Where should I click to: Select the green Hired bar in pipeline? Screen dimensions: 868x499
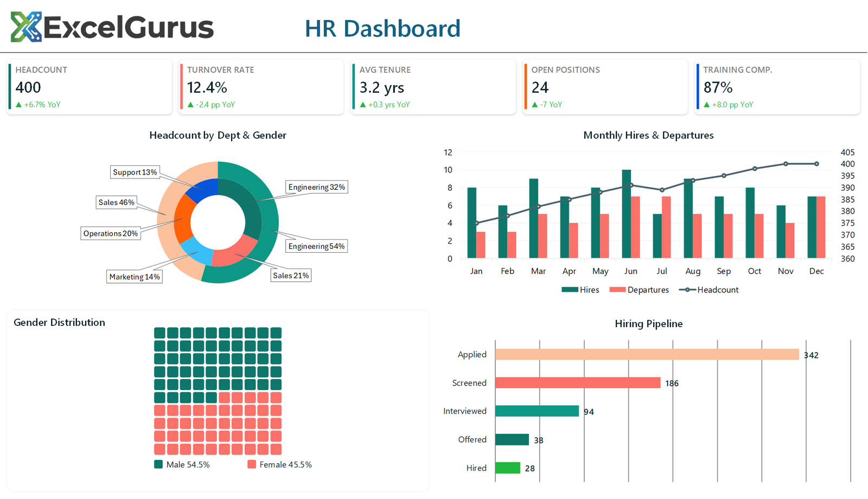click(x=508, y=468)
